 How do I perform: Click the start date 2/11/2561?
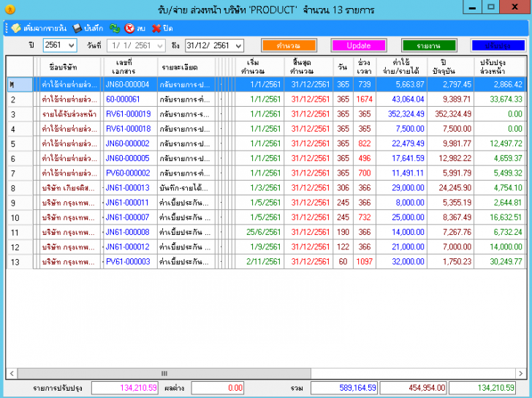point(264,262)
